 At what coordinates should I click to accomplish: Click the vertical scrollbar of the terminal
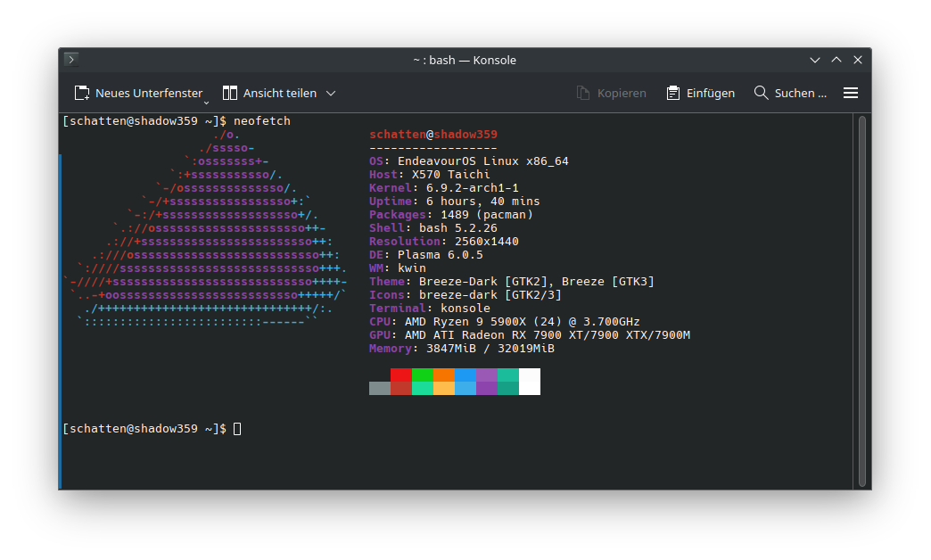tap(862, 301)
